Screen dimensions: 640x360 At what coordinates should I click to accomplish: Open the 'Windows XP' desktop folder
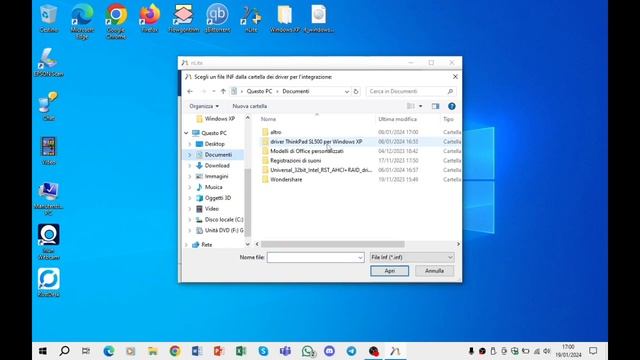(284, 19)
